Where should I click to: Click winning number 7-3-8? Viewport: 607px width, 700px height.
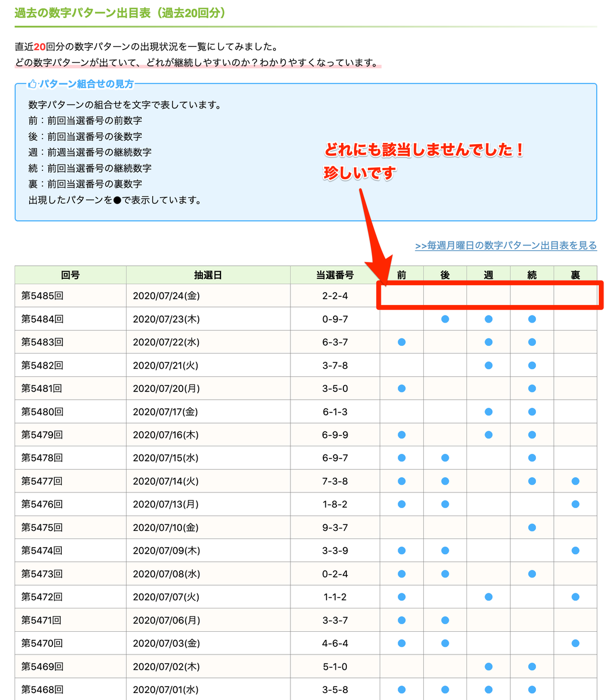(x=335, y=481)
